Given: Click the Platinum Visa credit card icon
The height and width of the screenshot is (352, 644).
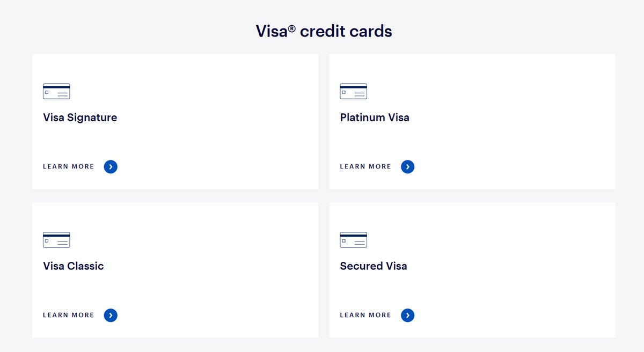Looking at the screenshot, I should 353,91.
